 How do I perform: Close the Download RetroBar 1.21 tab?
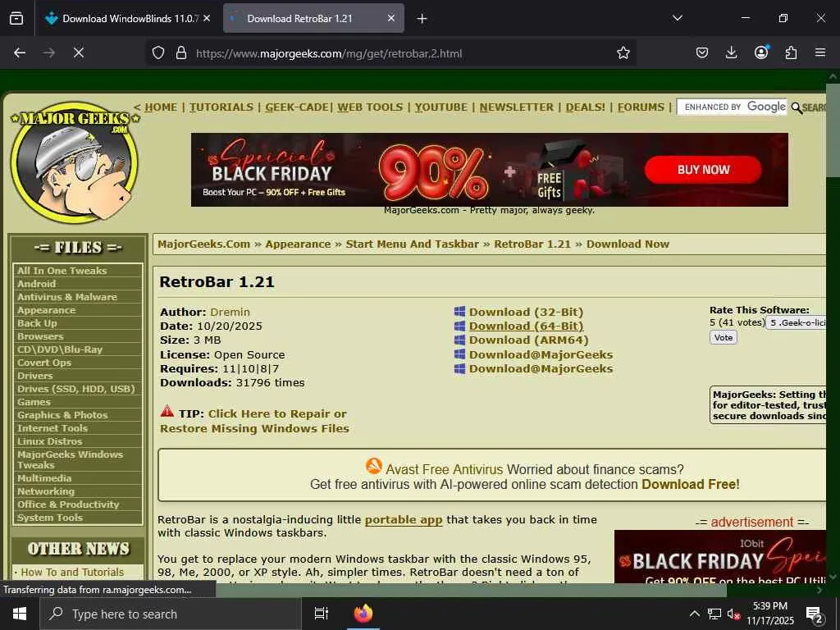pos(391,18)
